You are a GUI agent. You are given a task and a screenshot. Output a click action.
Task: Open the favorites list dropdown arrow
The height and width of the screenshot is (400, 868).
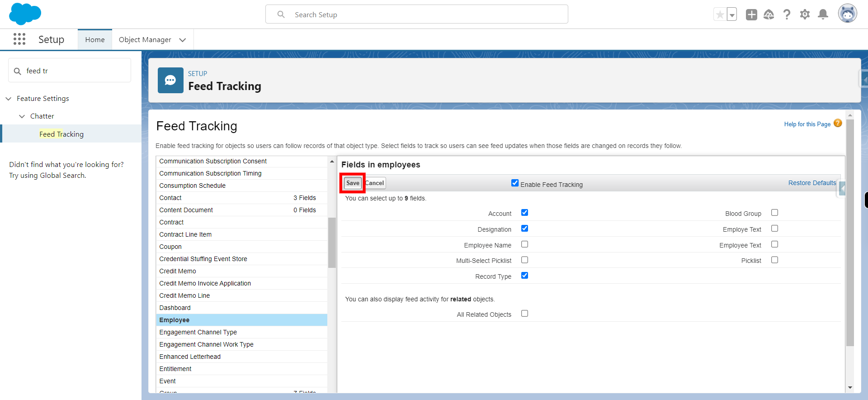pos(732,14)
